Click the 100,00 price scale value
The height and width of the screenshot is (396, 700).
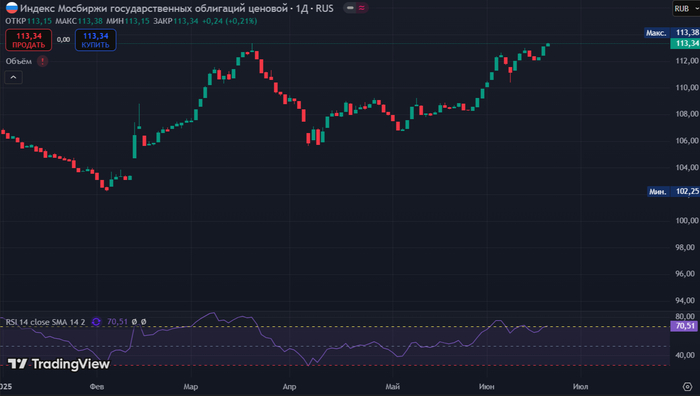click(x=687, y=221)
